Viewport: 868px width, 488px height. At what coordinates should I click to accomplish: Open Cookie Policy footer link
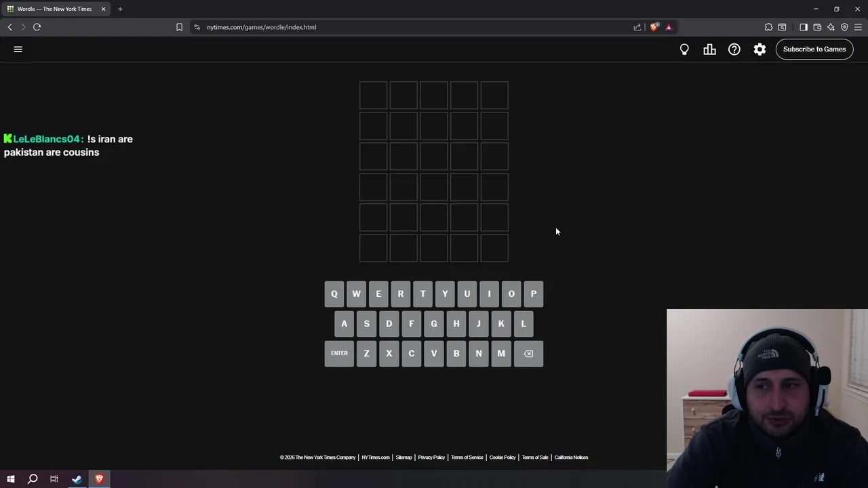502,457
